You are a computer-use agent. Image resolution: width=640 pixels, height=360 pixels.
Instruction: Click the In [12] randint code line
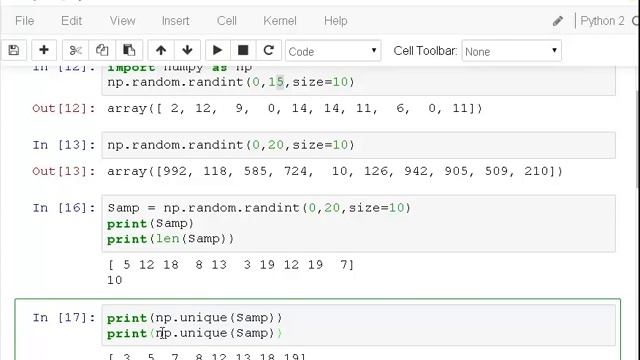point(231,82)
